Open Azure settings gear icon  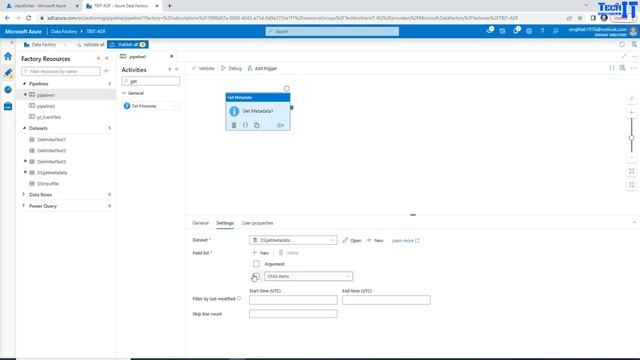(x=529, y=31)
